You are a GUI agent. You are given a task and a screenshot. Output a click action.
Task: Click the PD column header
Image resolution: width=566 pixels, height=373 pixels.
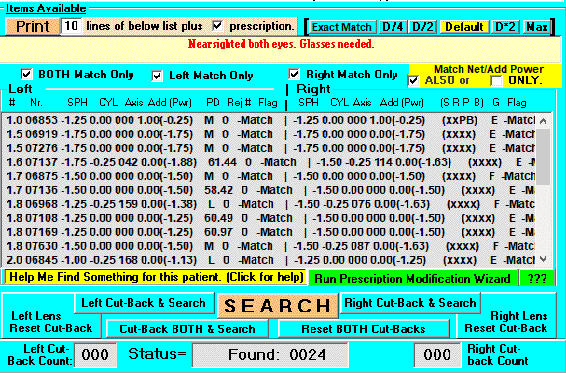[x=213, y=103]
